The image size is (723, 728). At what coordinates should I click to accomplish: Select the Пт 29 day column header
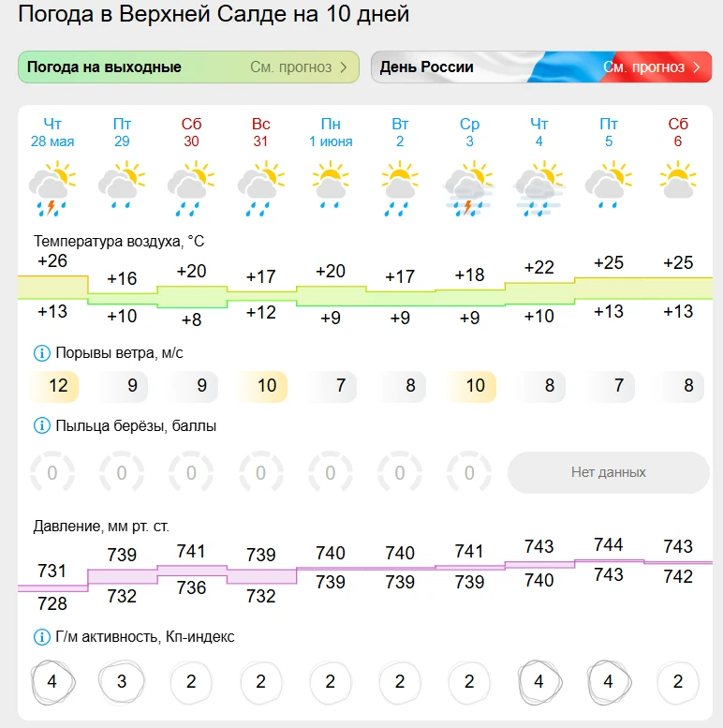[x=122, y=132]
